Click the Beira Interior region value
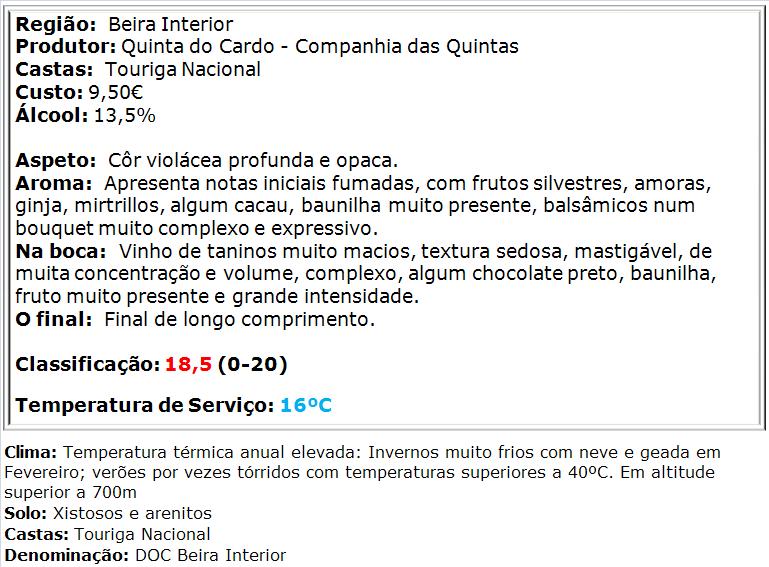Image resolution: width=769 pixels, height=567 pixels. click(171, 24)
